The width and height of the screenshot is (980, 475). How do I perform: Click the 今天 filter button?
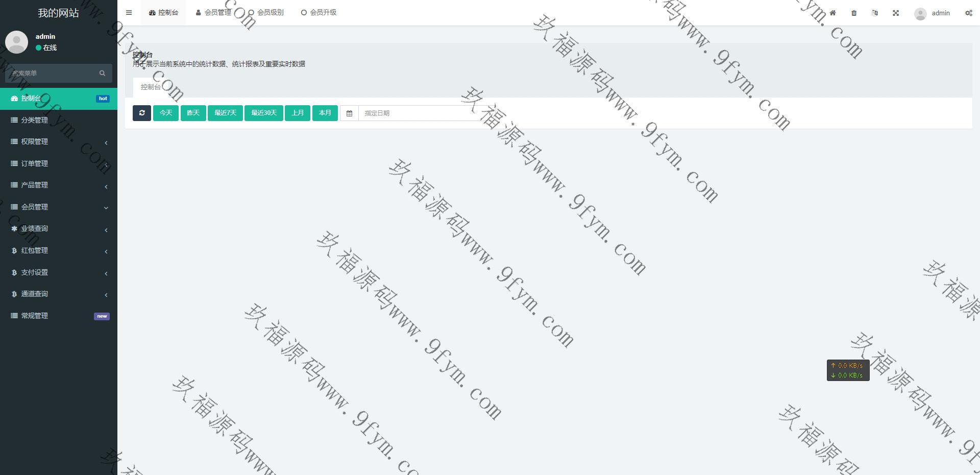coord(166,113)
